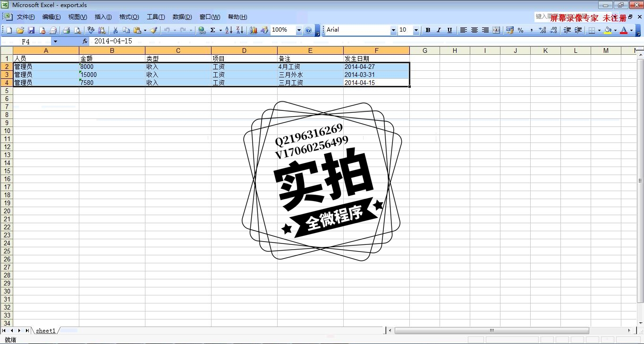Open the borders style dropdown arrow

pyautogui.click(x=599, y=30)
